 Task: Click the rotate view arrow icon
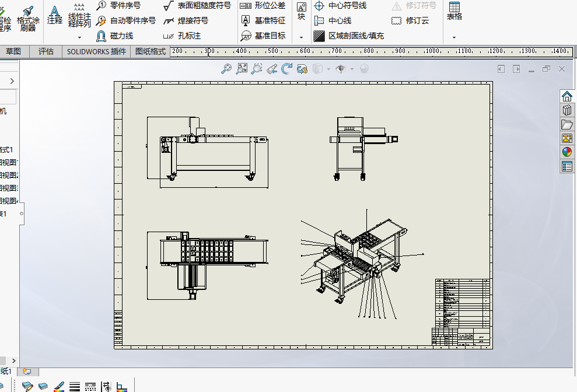[286, 69]
